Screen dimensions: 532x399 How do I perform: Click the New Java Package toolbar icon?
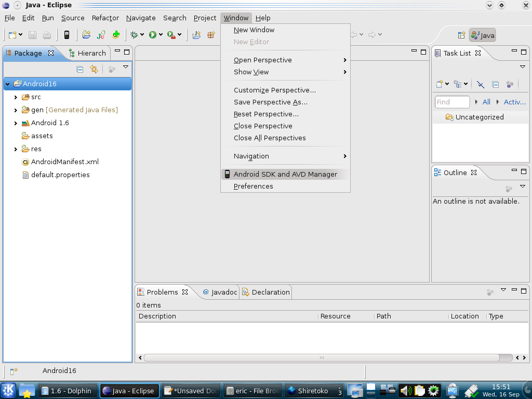[x=211, y=35]
